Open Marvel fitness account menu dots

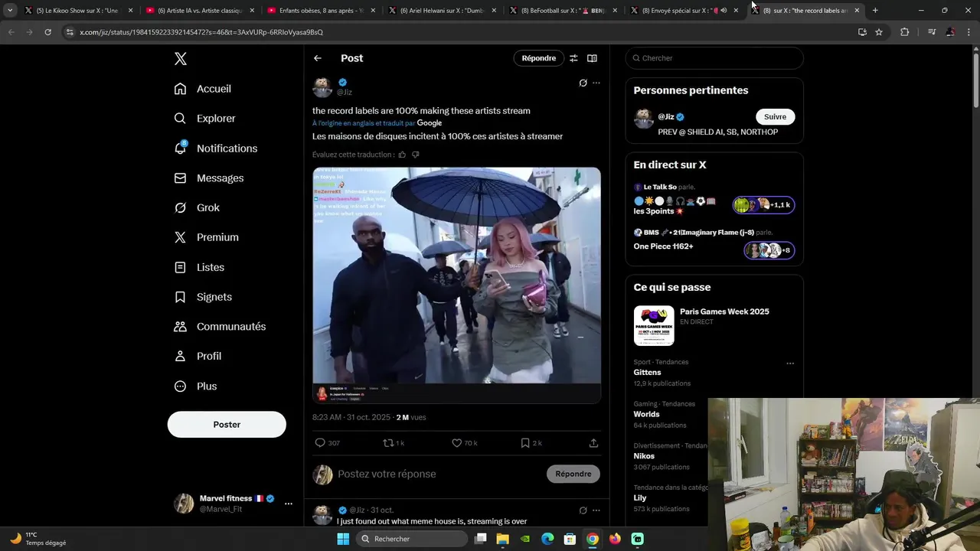(x=289, y=504)
